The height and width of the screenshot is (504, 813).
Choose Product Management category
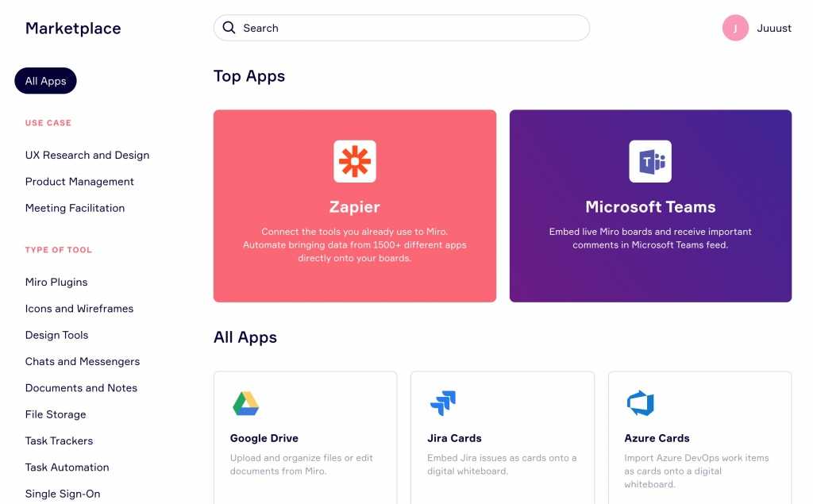tap(79, 182)
